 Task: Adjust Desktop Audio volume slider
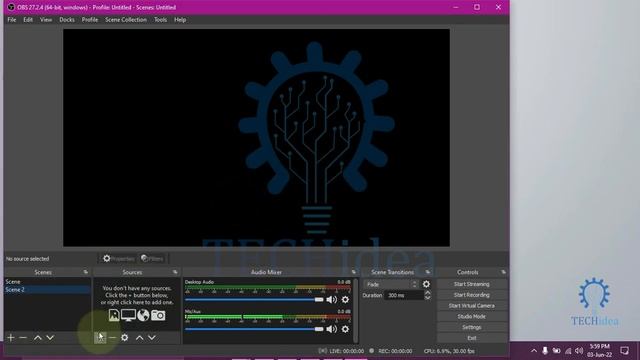(x=254, y=300)
